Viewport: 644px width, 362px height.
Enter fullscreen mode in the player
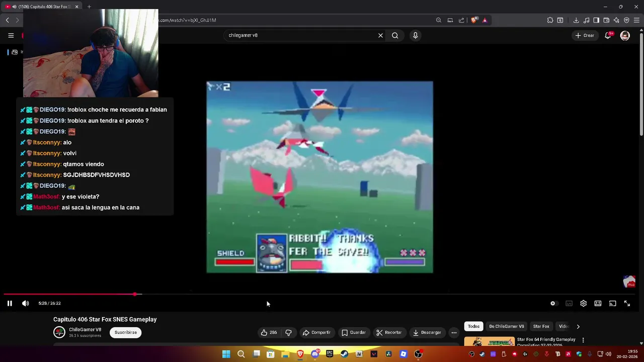click(627, 303)
